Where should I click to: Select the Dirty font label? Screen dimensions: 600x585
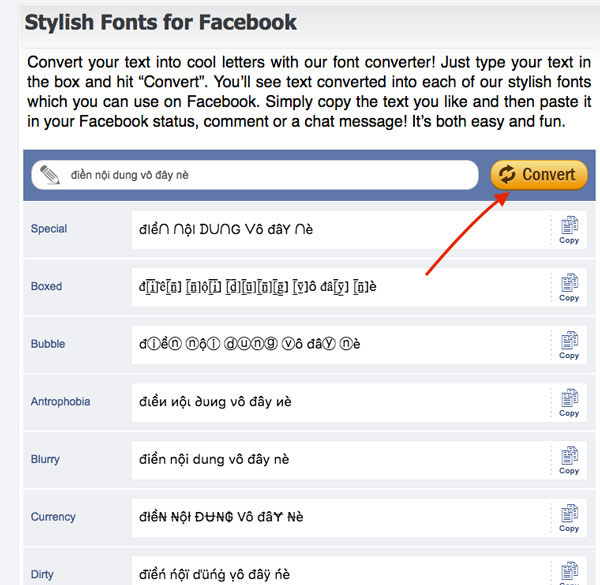point(42,574)
